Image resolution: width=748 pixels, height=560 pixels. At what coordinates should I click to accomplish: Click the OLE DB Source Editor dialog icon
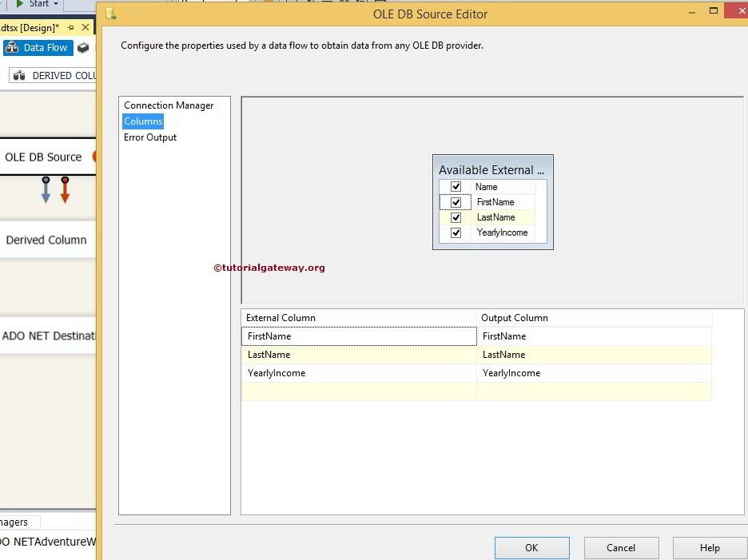tap(110, 14)
